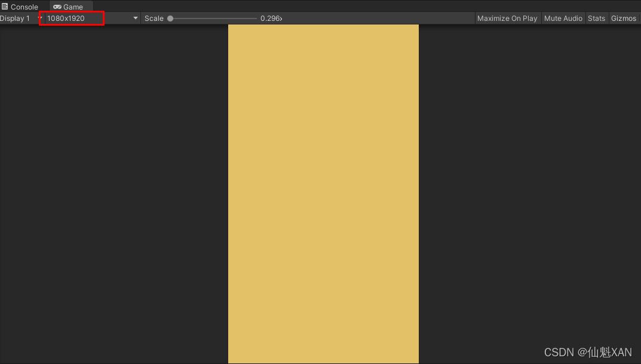Screen dimensions: 641x364
Task: Click the Scale value 0.296x
Action: coord(271,18)
